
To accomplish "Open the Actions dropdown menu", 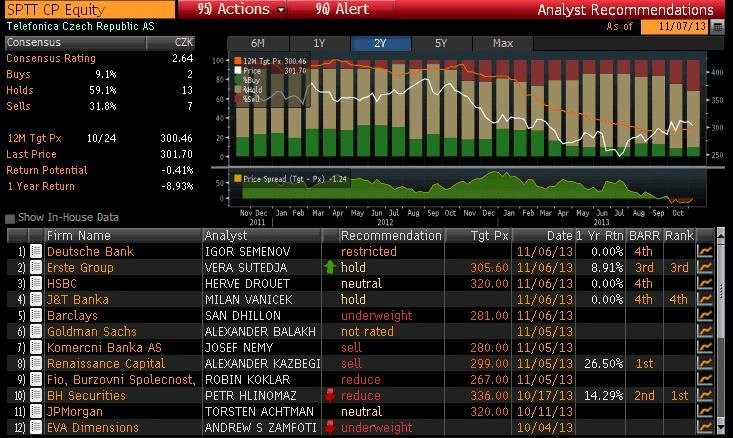I will (240, 9).
